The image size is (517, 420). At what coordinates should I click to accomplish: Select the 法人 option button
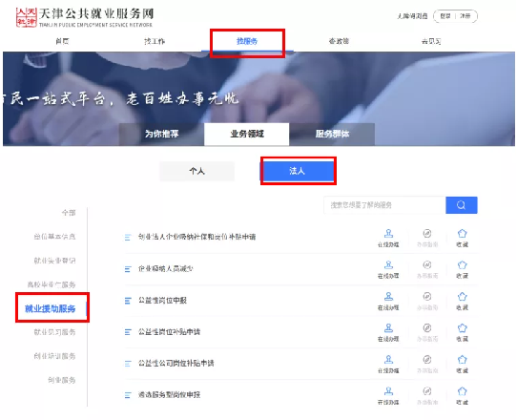[x=297, y=171]
